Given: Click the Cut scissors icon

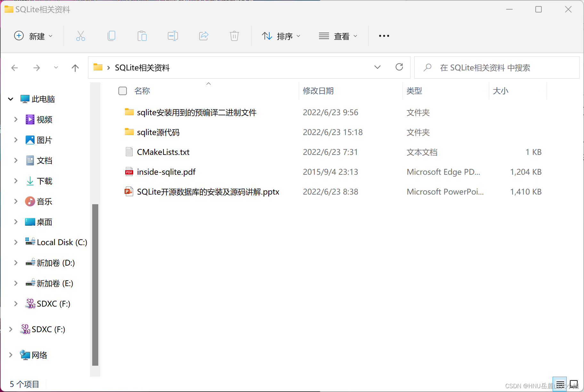Looking at the screenshot, I should click(81, 36).
